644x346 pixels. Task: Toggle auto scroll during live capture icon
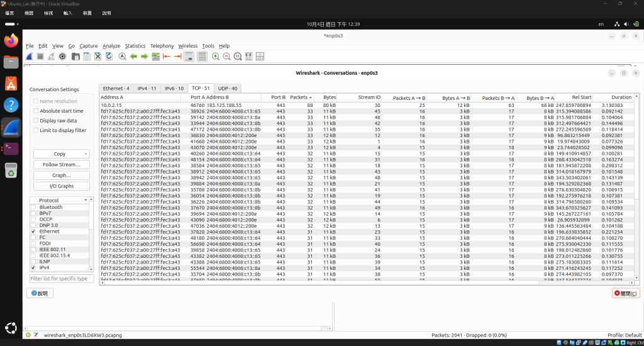click(x=189, y=56)
